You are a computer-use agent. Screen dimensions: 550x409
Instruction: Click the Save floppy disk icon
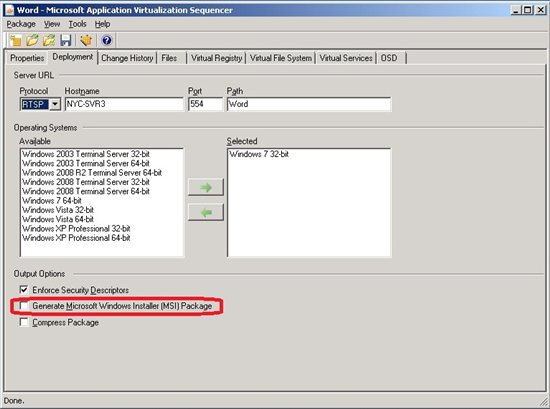pyautogui.click(x=66, y=41)
